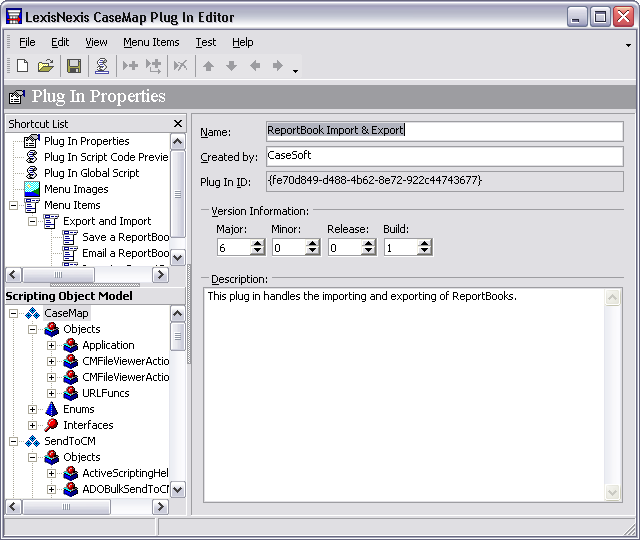Increase the Major version number
The width and height of the screenshot is (640, 540).
256,242
